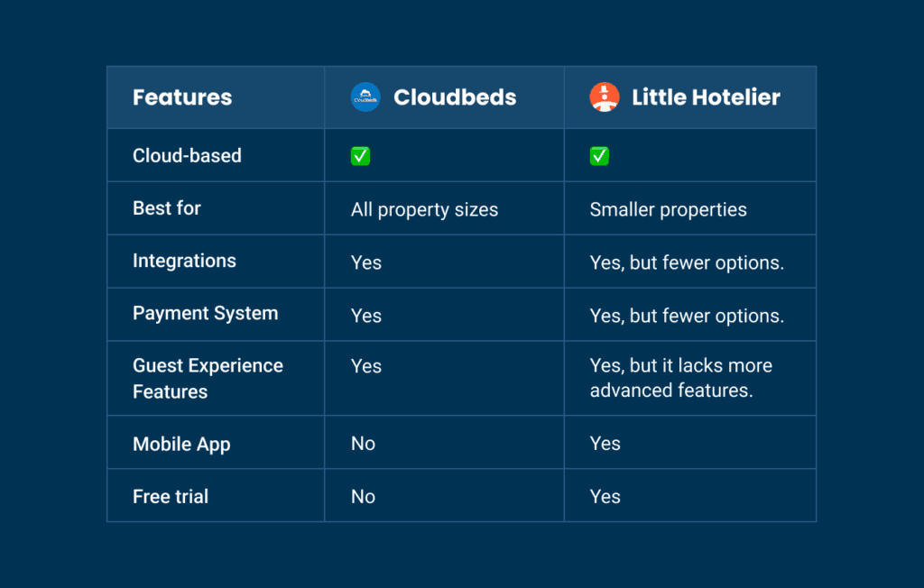Click the Cloudbeds cloud-based green checkmark
924x588 pixels.
360,156
